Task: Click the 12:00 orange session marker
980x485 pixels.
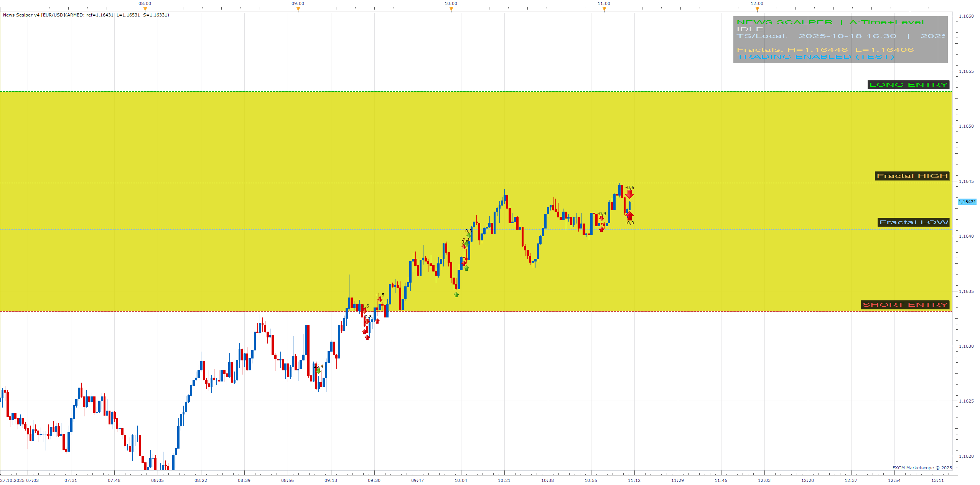Action: pyautogui.click(x=757, y=10)
